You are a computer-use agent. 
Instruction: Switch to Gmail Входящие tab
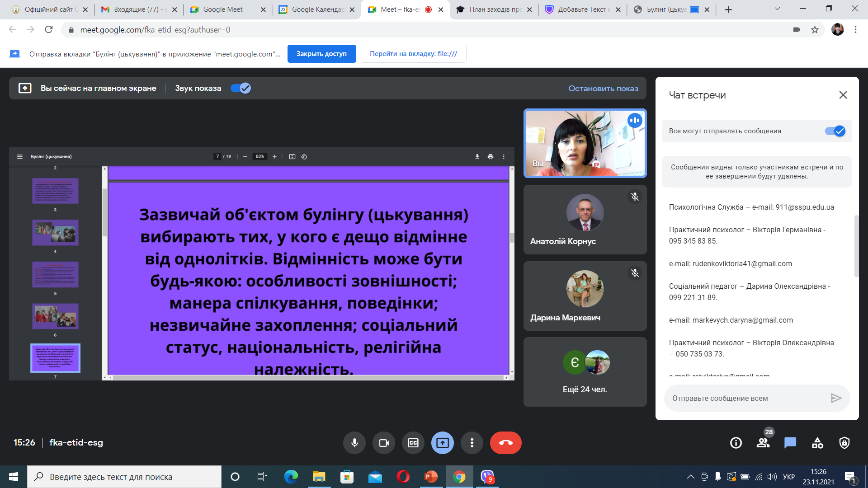(139, 9)
